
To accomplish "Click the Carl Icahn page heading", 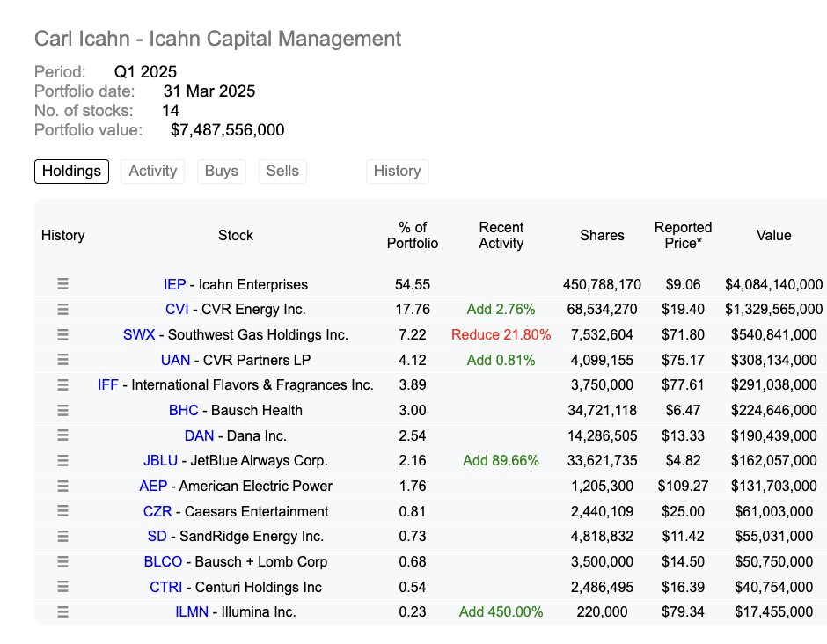I will [x=218, y=39].
